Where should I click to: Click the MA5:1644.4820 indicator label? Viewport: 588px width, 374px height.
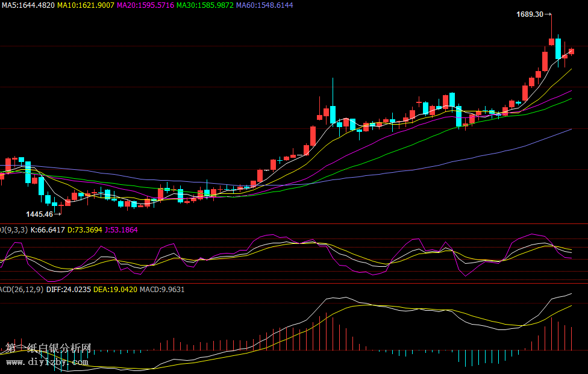[x=28, y=5]
